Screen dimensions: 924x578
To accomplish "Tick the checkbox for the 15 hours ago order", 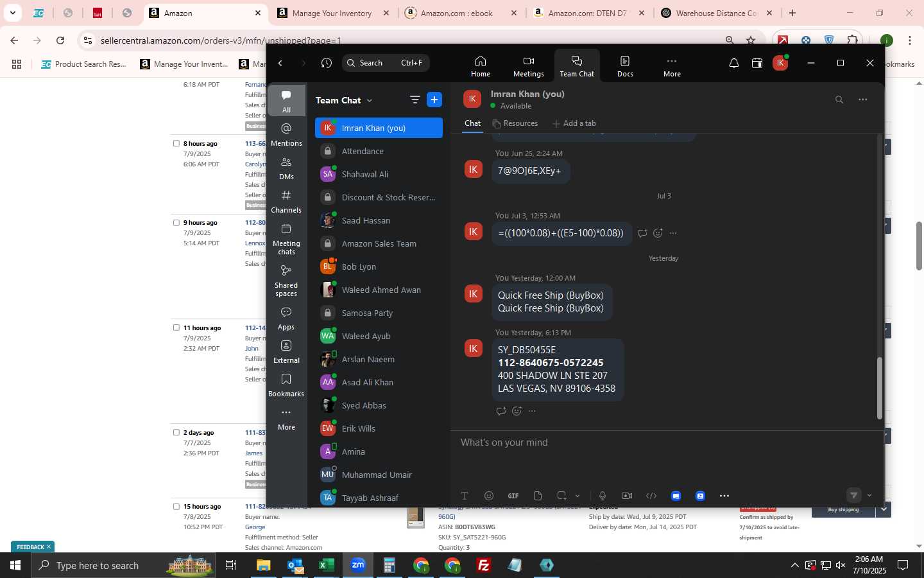I will coord(176,507).
